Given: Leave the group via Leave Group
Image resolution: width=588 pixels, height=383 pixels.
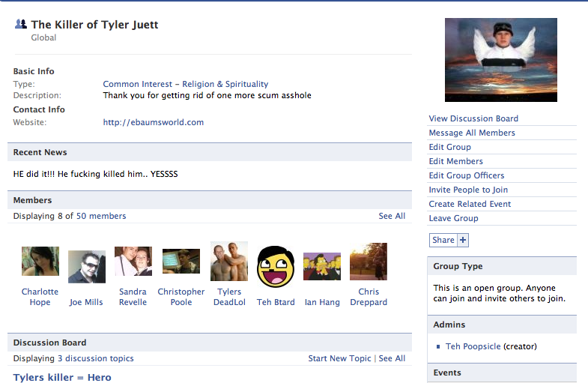Looking at the screenshot, I should 453,218.
